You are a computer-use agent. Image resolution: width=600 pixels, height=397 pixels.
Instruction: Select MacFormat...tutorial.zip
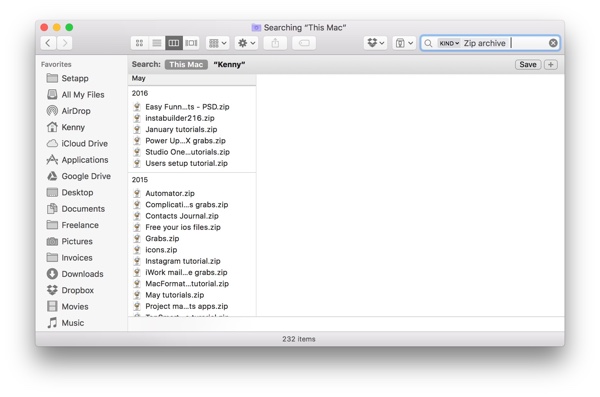pyautogui.click(x=187, y=284)
